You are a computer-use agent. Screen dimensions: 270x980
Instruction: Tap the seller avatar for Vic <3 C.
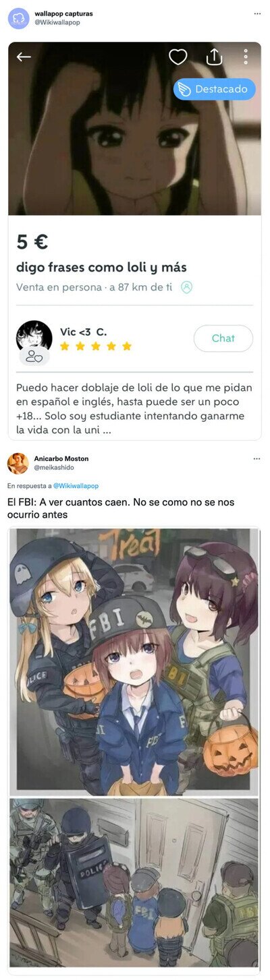point(34,336)
